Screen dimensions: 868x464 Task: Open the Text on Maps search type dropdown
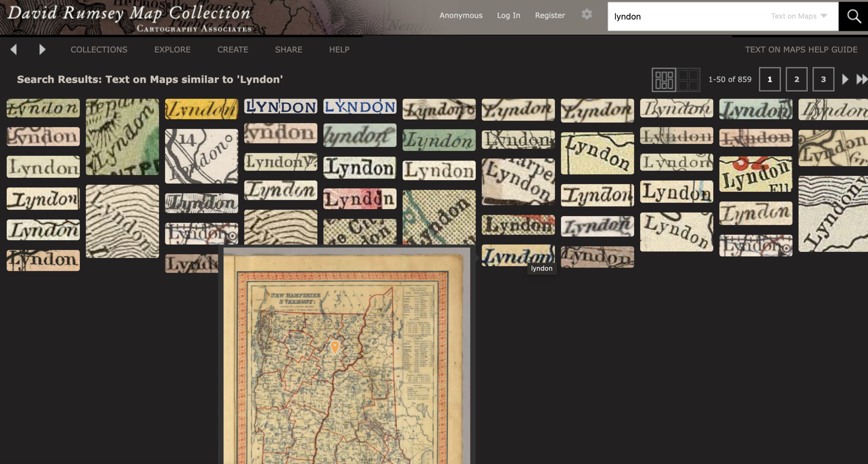point(799,16)
